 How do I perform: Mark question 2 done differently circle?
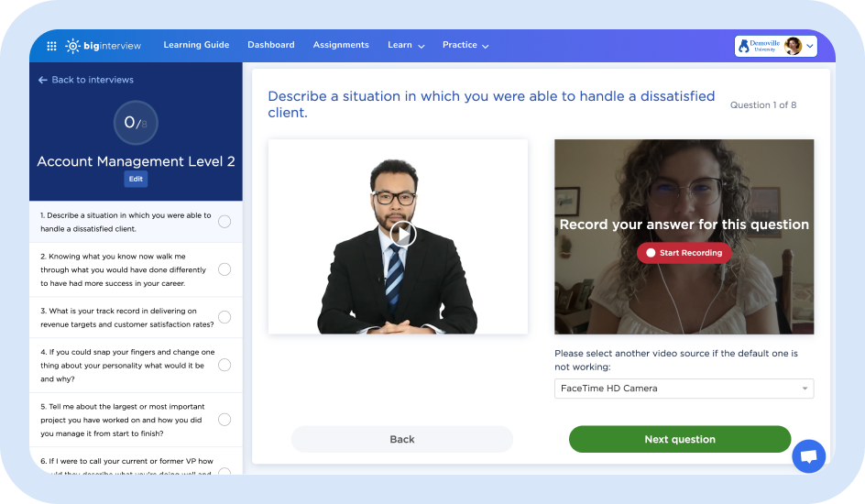(224, 269)
